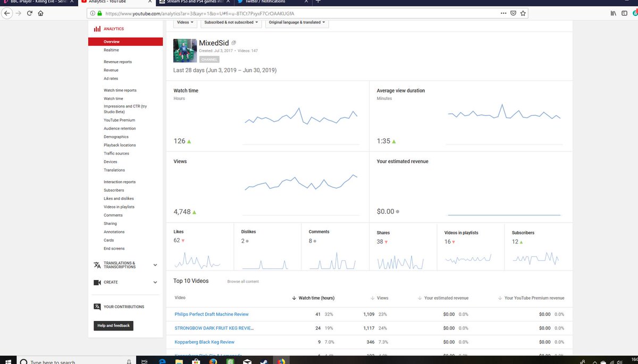Open Likes and dislikes report
The width and height of the screenshot is (638, 364).
119,198
